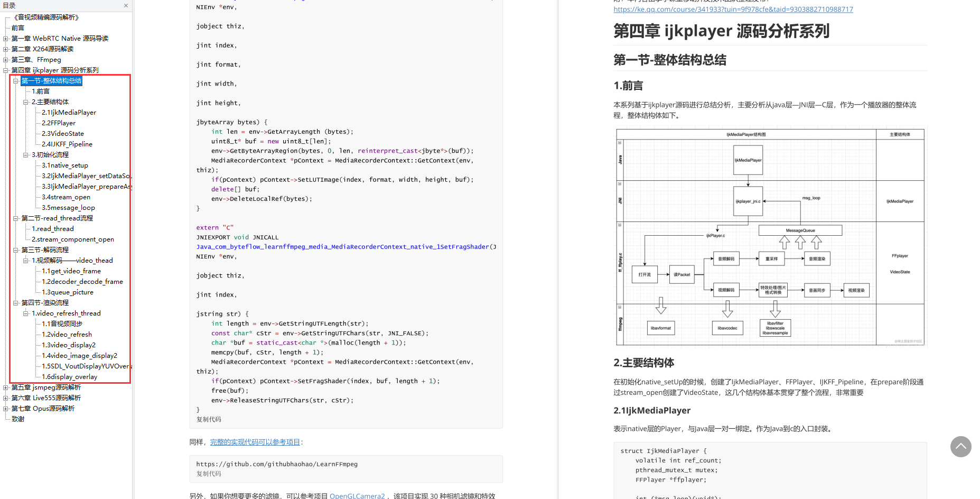
Task: Select 致谢 at bottom of tree
Action: 18,419
